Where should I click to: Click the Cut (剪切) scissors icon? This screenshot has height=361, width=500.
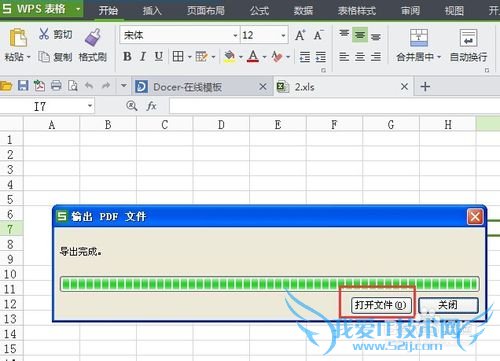[44, 34]
